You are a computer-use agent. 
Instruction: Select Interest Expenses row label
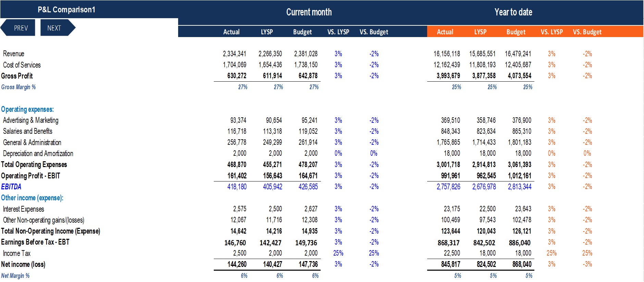click(24, 209)
